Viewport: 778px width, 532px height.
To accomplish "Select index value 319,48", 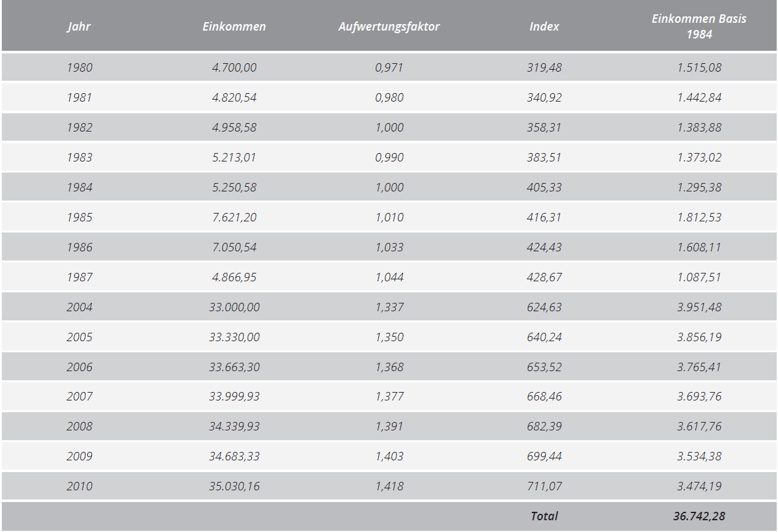I will (x=544, y=68).
